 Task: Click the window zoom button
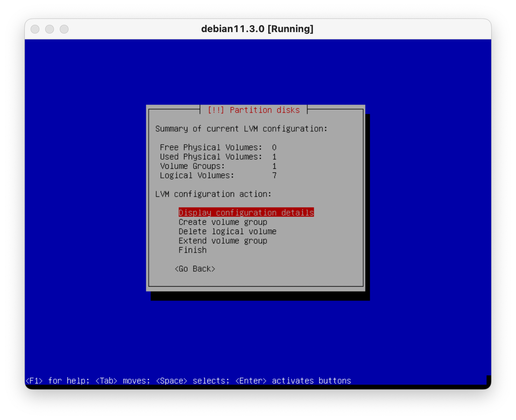pyautogui.click(x=64, y=29)
